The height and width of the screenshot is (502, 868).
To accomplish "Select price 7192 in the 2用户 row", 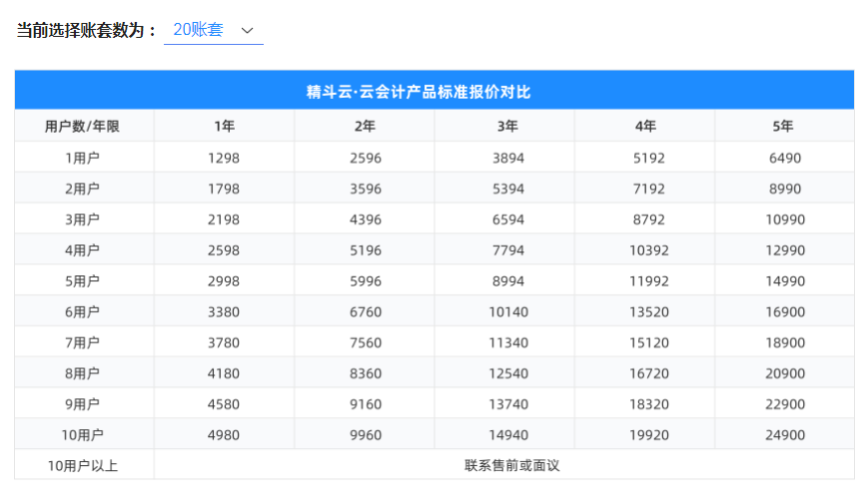I will click(x=649, y=189).
